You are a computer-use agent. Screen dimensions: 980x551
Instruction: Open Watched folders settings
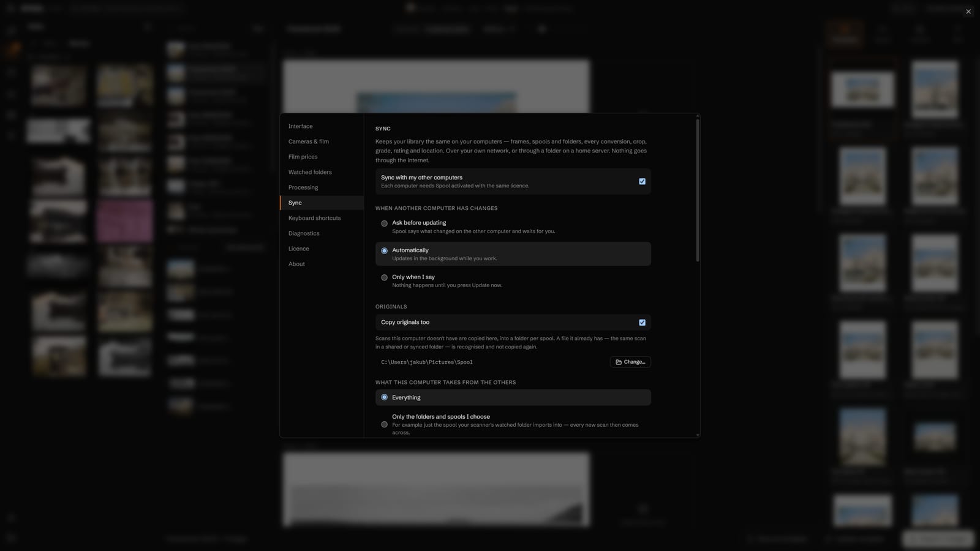pos(322,172)
